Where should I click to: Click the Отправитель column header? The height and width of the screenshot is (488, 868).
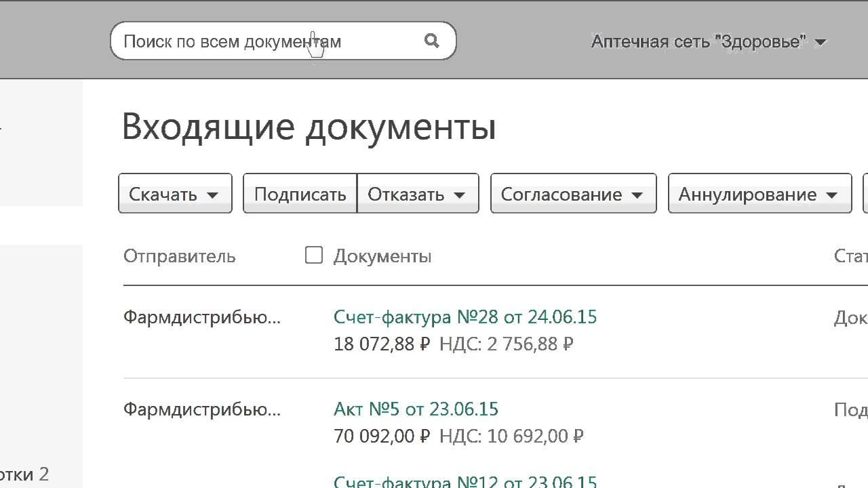pyautogui.click(x=180, y=256)
